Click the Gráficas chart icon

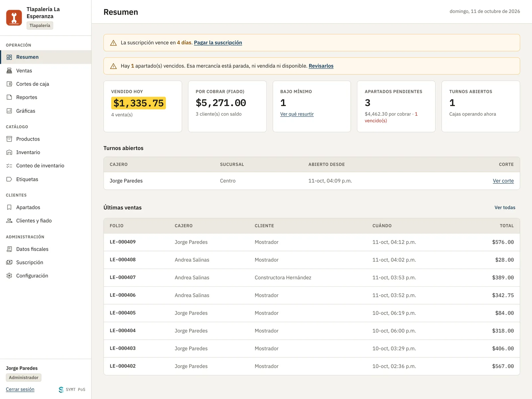[x=9, y=111]
